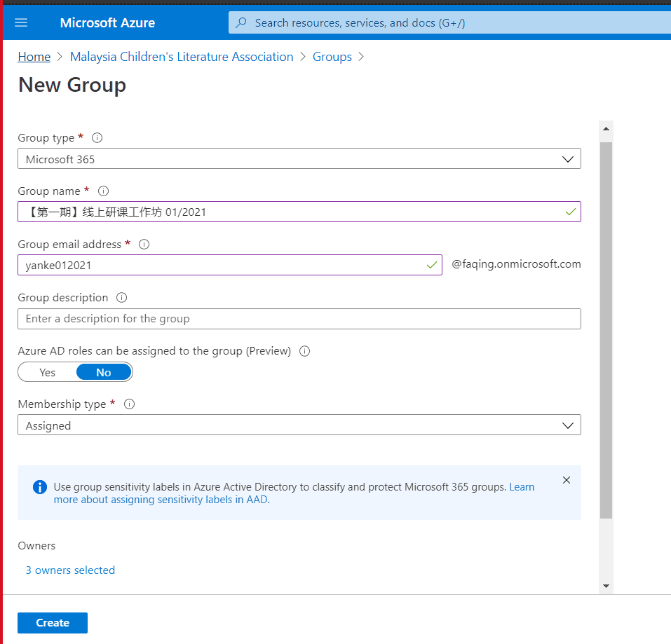Click info icon beside Group name
This screenshot has height=644, width=671.
click(104, 191)
